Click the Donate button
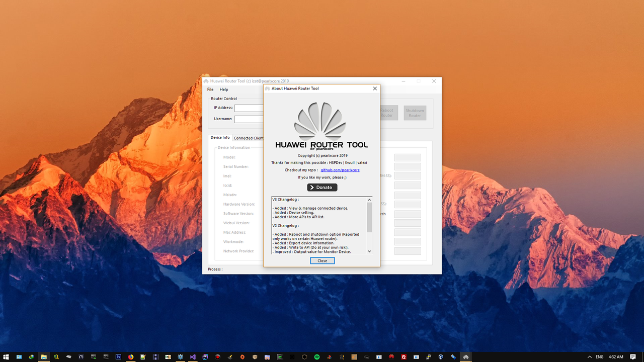 [x=322, y=187]
